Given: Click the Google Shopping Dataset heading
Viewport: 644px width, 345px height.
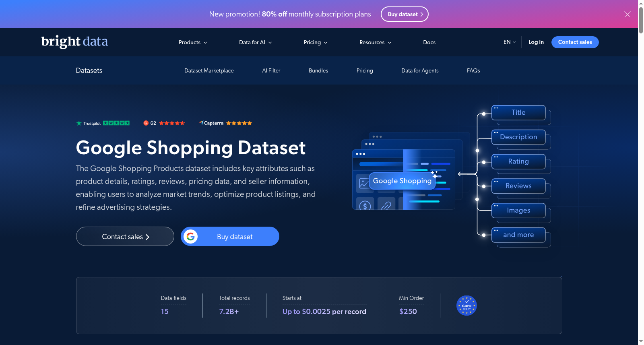Looking at the screenshot, I should pyautogui.click(x=191, y=148).
